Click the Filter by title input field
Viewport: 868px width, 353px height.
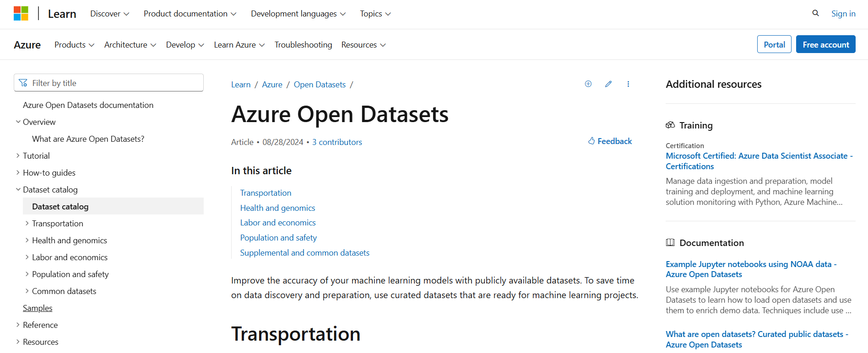114,83
